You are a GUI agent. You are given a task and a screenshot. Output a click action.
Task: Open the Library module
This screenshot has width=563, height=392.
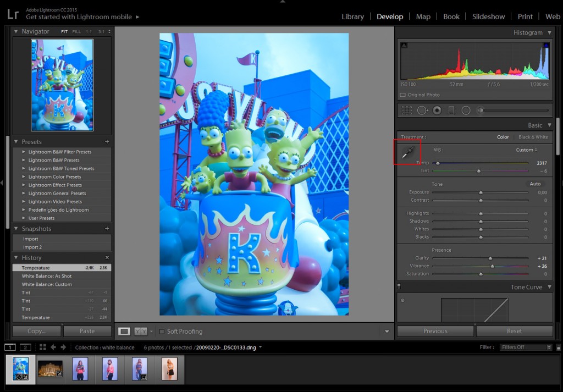point(352,17)
